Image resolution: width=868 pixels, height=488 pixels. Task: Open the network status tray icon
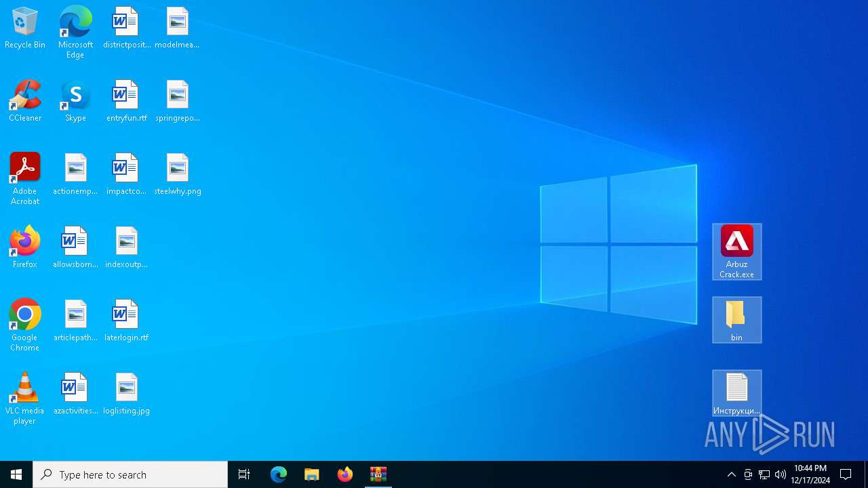tap(764, 474)
